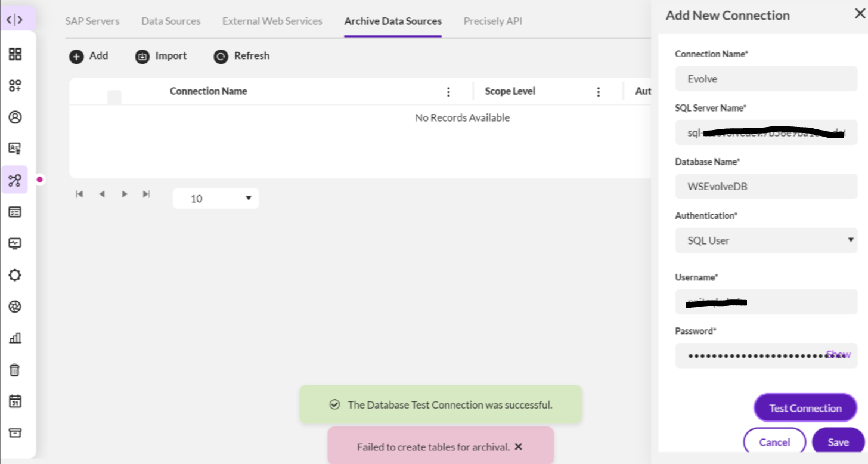
Task: Focus the SQL Server Name input field
Action: (x=766, y=132)
